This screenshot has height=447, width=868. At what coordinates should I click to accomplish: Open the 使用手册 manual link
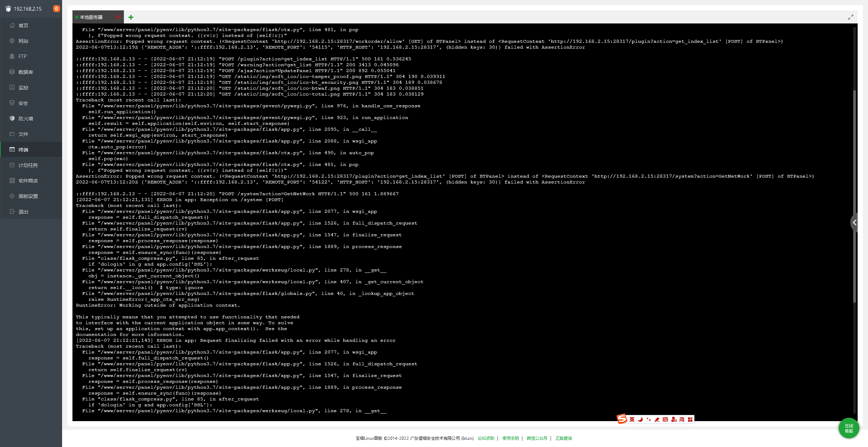tap(510, 438)
